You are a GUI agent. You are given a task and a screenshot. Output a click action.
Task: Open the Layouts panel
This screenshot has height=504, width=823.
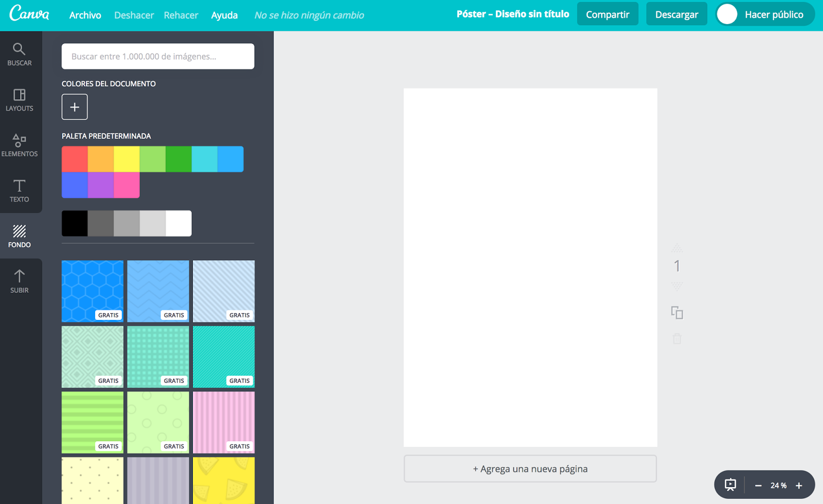20,99
